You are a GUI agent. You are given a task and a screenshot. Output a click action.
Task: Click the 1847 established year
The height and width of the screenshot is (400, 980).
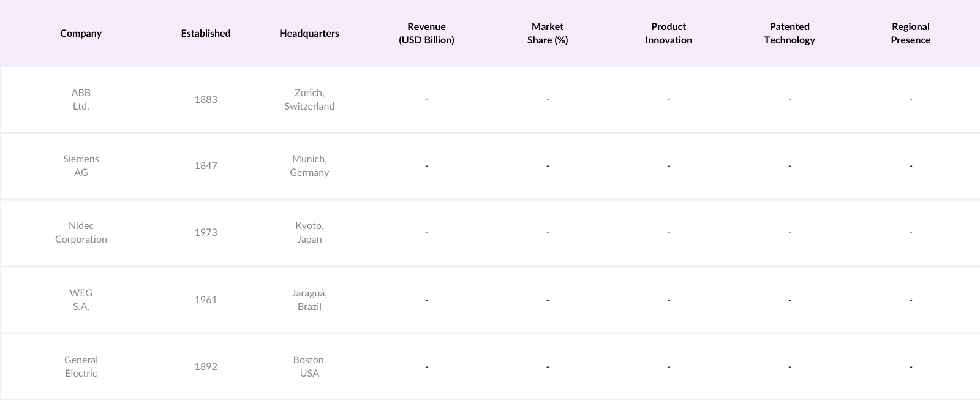click(x=206, y=165)
